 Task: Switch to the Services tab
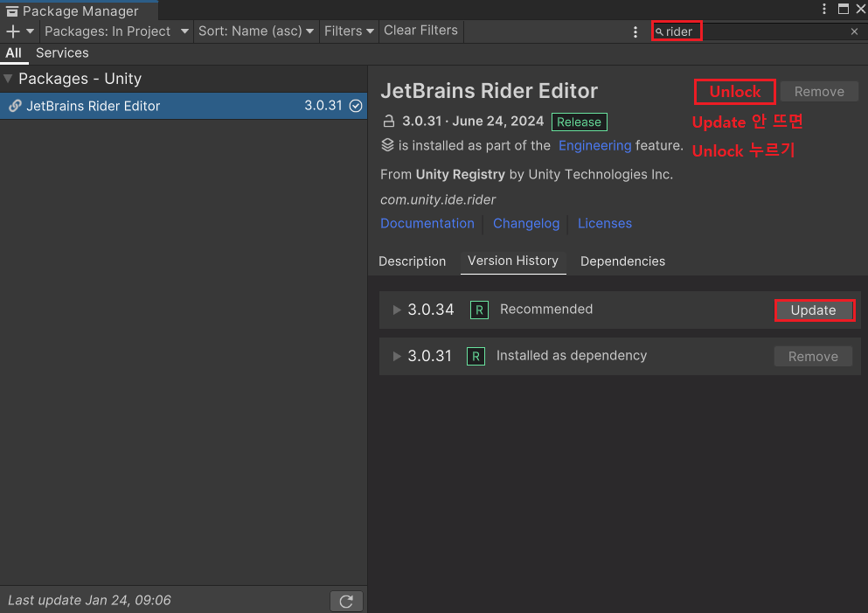(x=62, y=53)
